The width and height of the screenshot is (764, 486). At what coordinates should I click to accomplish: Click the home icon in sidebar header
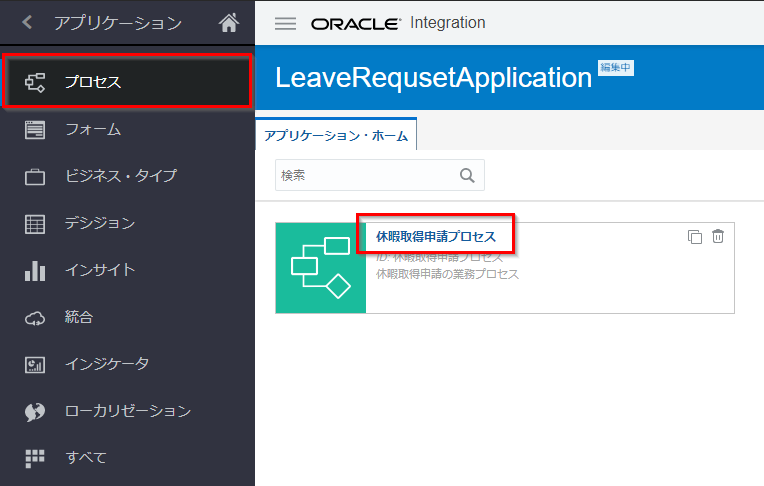pos(229,22)
